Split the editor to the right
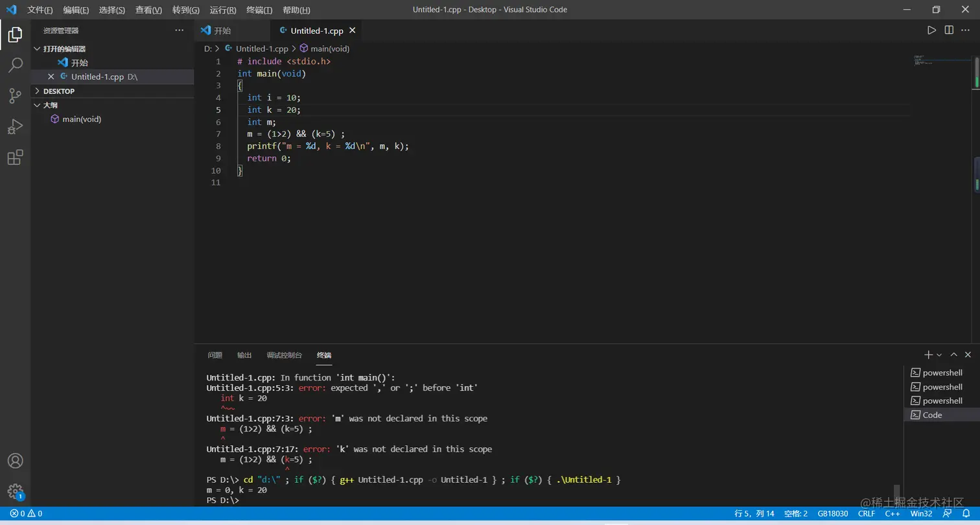Image resolution: width=980 pixels, height=525 pixels. point(949,30)
